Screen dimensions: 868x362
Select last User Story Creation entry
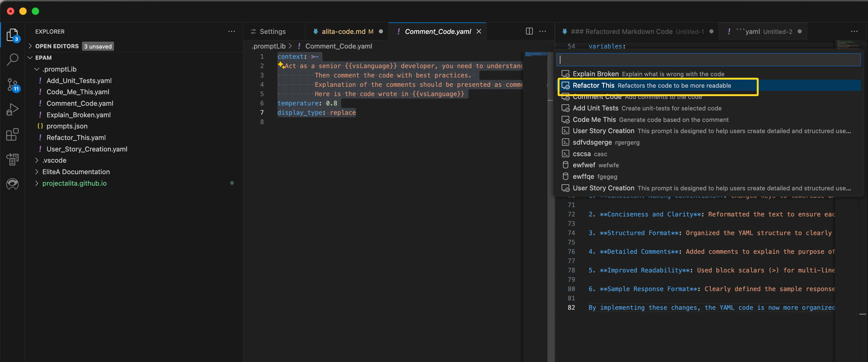click(x=708, y=188)
